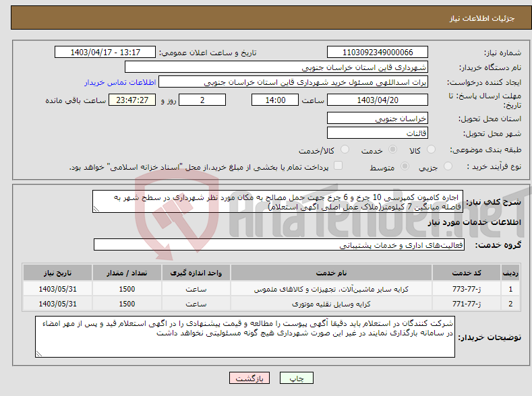
Task: Select the متوسط purchase type radio
Action: (405, 166)
